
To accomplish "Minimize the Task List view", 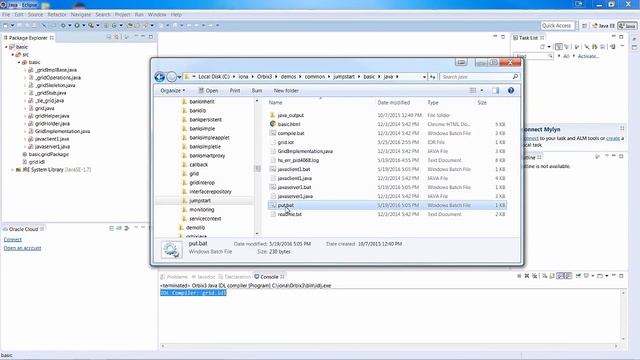I will click(613, 37).
